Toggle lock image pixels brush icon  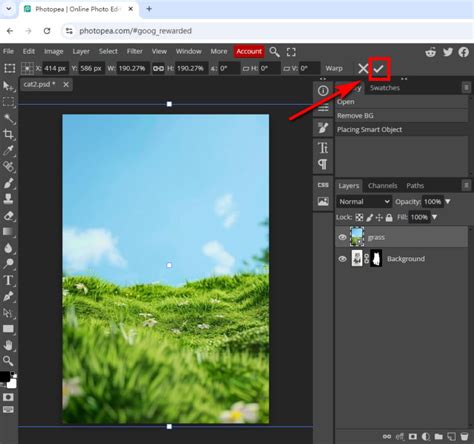point(369,218)
